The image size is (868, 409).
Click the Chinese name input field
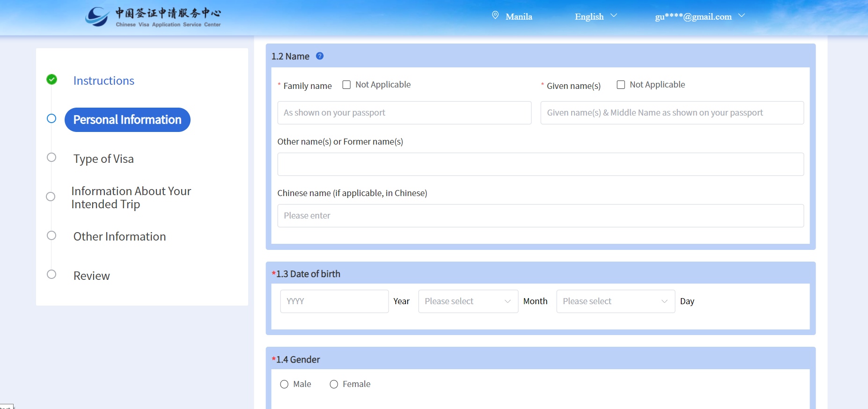(541, 216)
